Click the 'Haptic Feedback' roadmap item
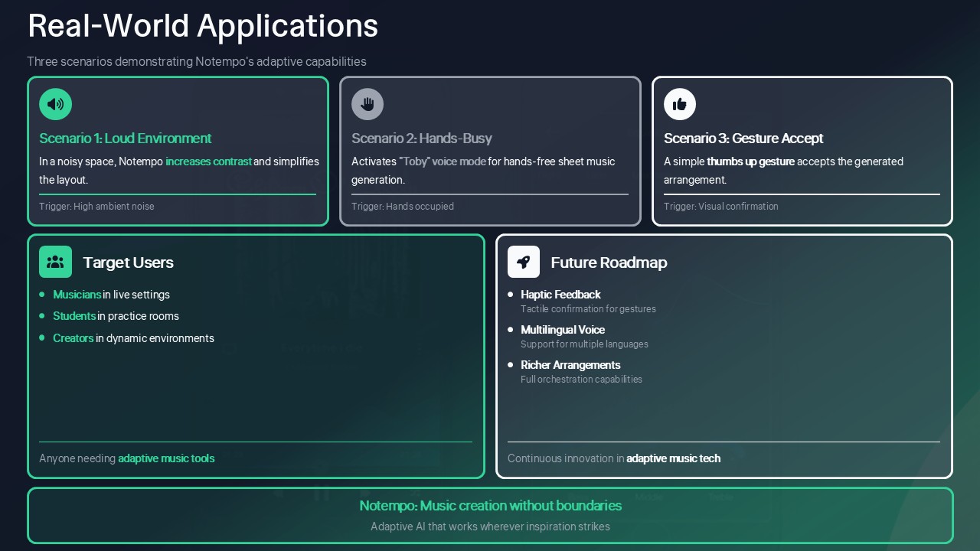Image resolution: width=980 pixels, height=551 pixels. (x=560, y=295)
